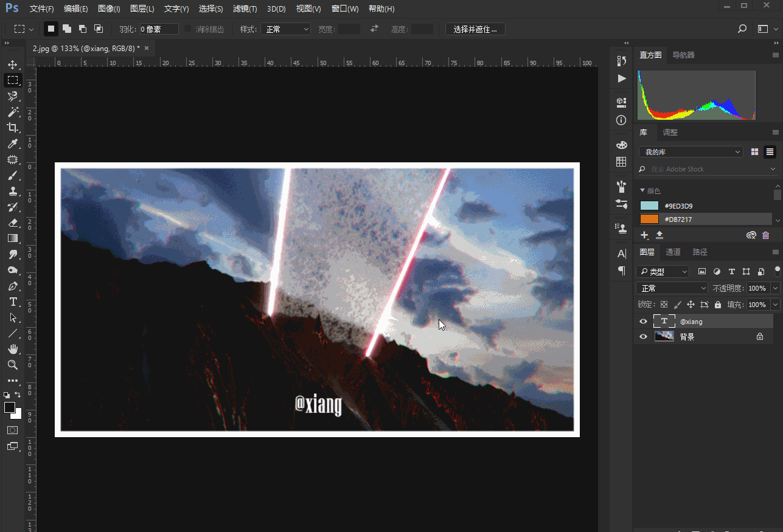Select the Crop tool

tap(12, 128)
